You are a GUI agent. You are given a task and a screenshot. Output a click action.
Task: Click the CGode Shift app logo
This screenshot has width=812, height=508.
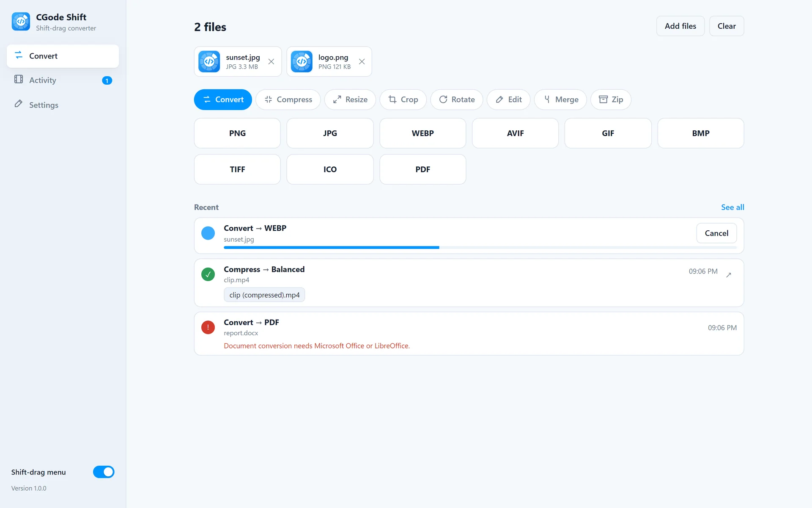click(21, 22)
